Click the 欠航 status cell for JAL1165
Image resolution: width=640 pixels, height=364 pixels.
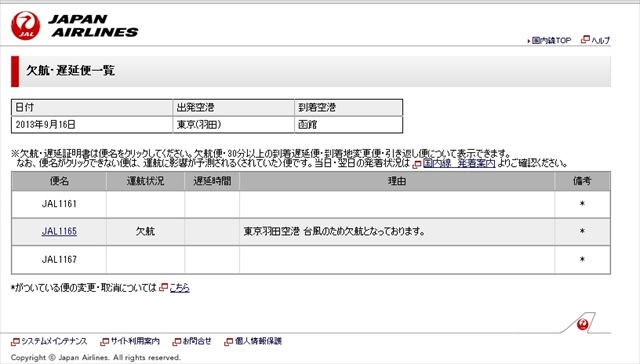(x=145, y=231)
